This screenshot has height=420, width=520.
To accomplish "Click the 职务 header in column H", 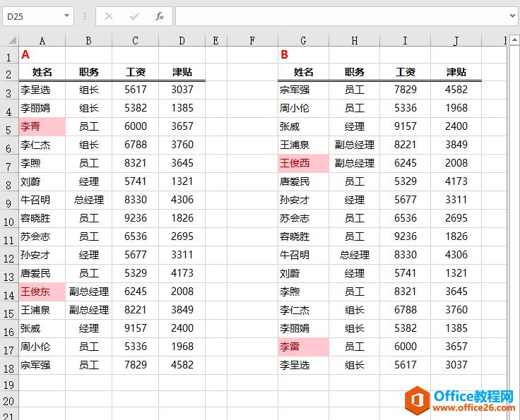I will (354, 72).
